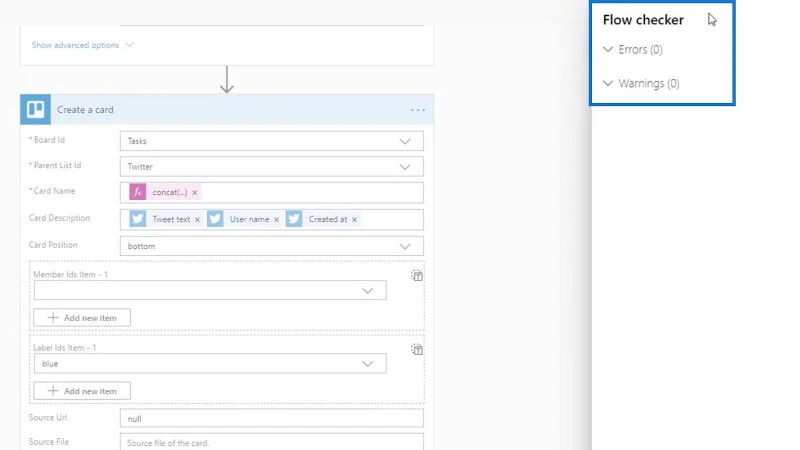Open the Label Ids dropdown showing blue

(210, 364)
